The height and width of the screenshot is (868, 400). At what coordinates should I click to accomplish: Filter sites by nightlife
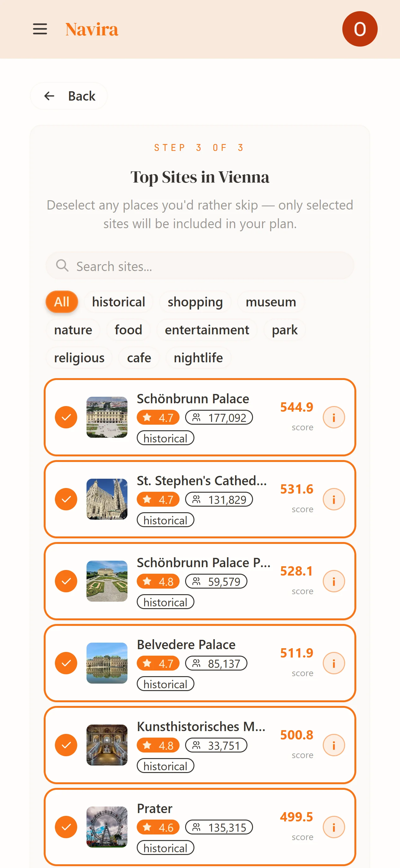(x=198, y=358)
